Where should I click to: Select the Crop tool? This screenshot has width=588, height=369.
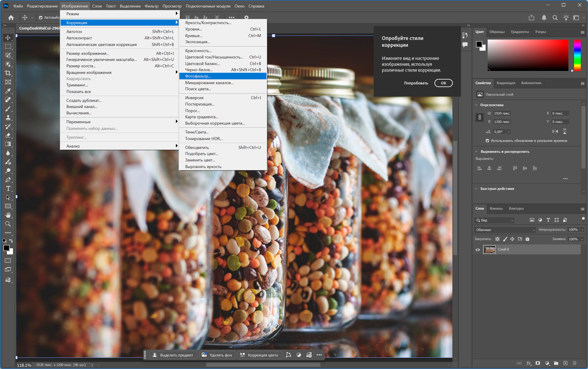click(8, 73)
